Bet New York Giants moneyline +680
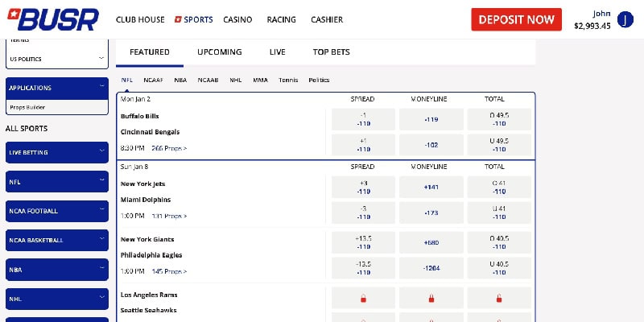Image resolution: width=644 pixels, height=322 pixels. tap(431, 242)
